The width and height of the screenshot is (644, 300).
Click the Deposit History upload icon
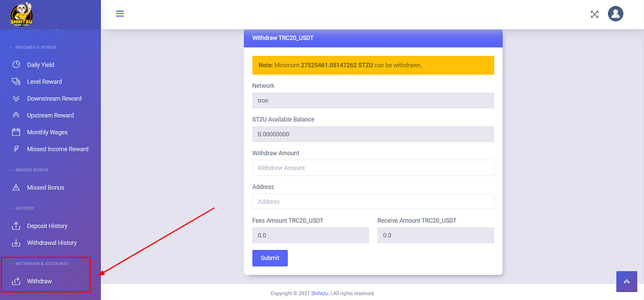16,226
